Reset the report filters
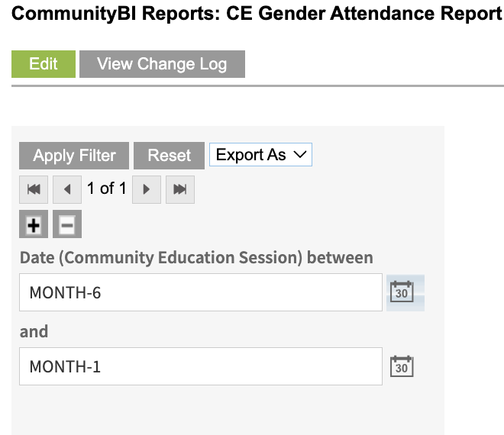 pos(169,156)
